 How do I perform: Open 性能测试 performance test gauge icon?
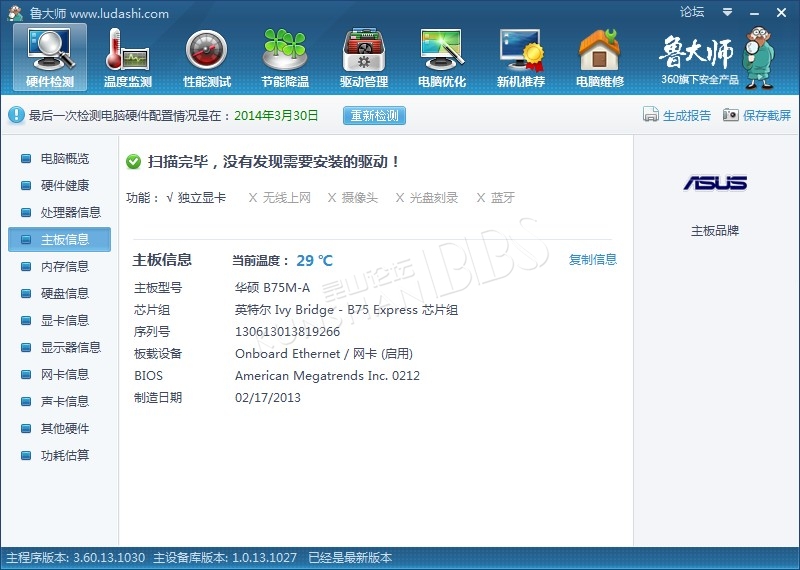207,57
